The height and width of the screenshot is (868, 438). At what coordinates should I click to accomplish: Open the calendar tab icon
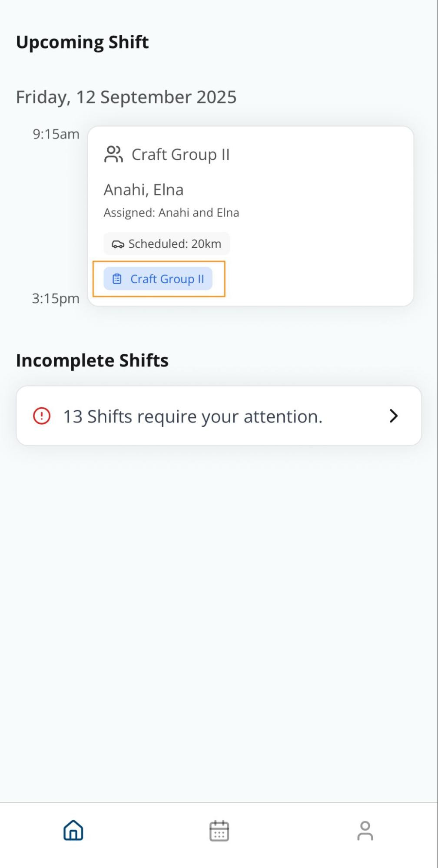point(219,831)
